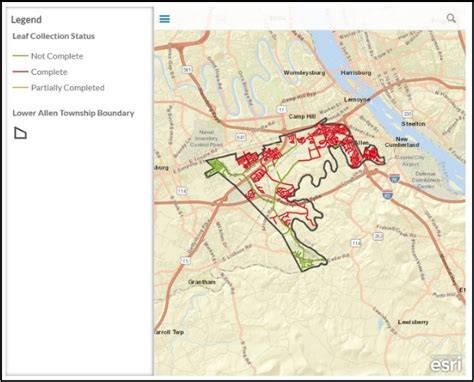This screenshot has height=382, width=474.
Task: Click the esri logo
Action: [x=446, y=364]
